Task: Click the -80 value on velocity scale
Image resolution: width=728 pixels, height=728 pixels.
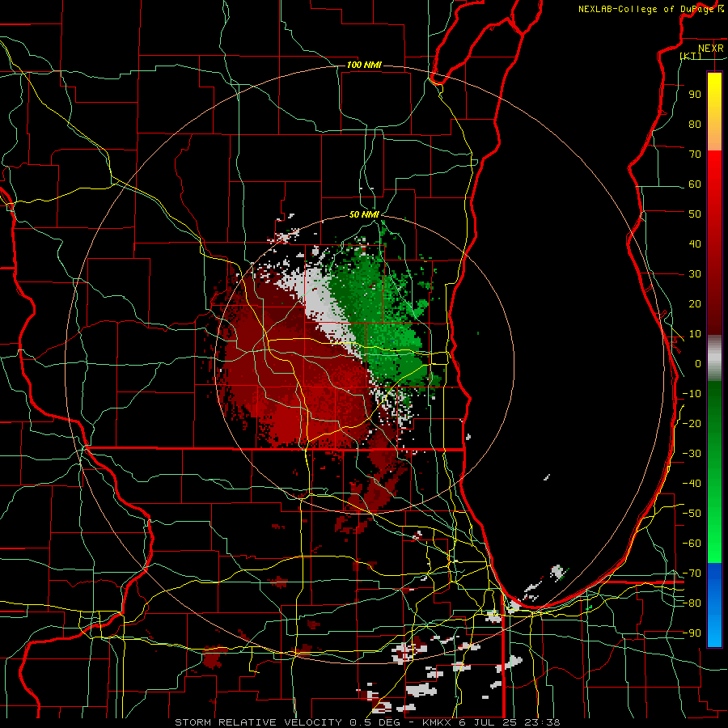Action: (692, 603)
